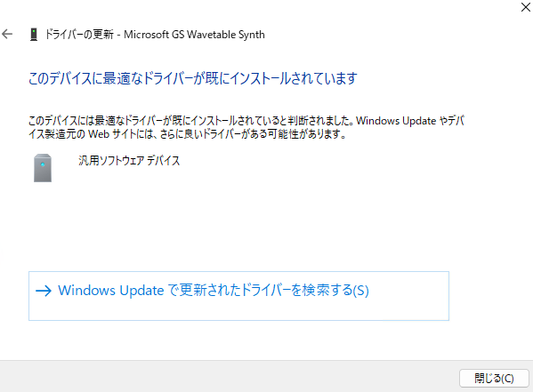The height and width of the screenshot is (392, 533).
Task: Close the dialog with the X icon
Action: click(x=526, y=7)
